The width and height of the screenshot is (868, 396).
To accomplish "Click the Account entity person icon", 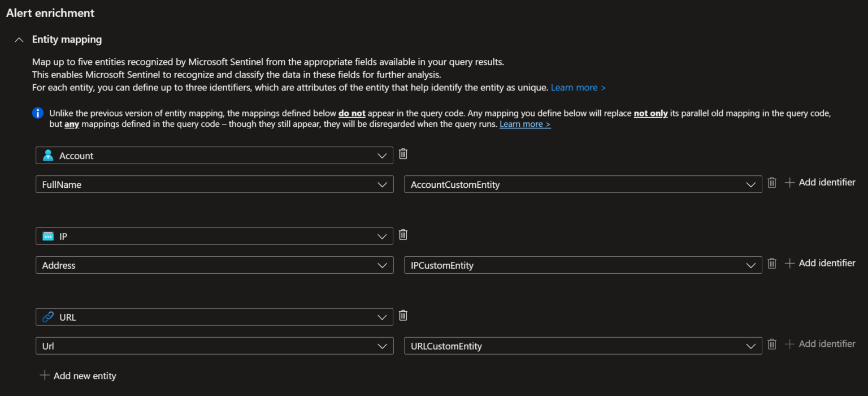I will [x=48, y=155].
